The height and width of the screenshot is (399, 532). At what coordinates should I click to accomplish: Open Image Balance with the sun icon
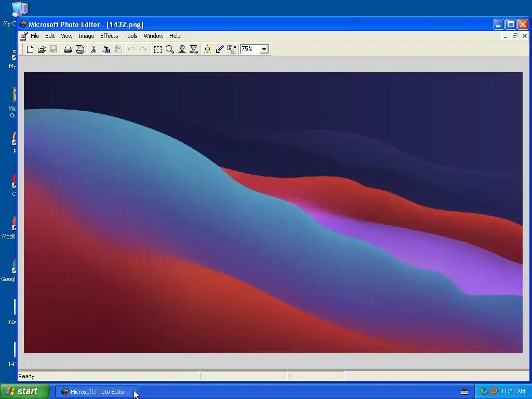click(208, 49)
